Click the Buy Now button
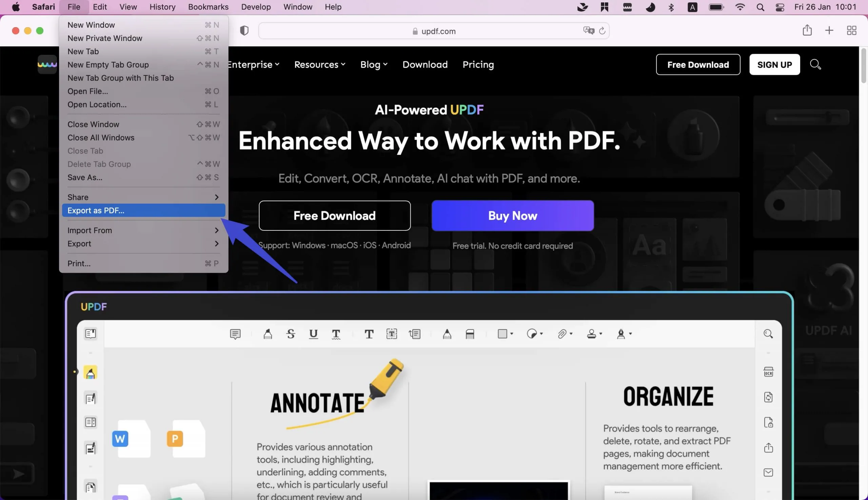Viewport: 868px width, 500px height. coord(512,215)
